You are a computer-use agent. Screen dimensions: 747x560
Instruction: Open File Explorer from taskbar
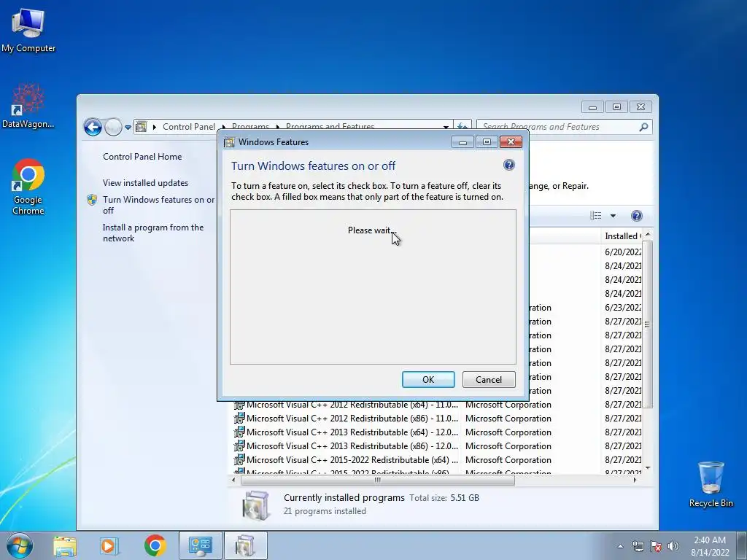65,545
